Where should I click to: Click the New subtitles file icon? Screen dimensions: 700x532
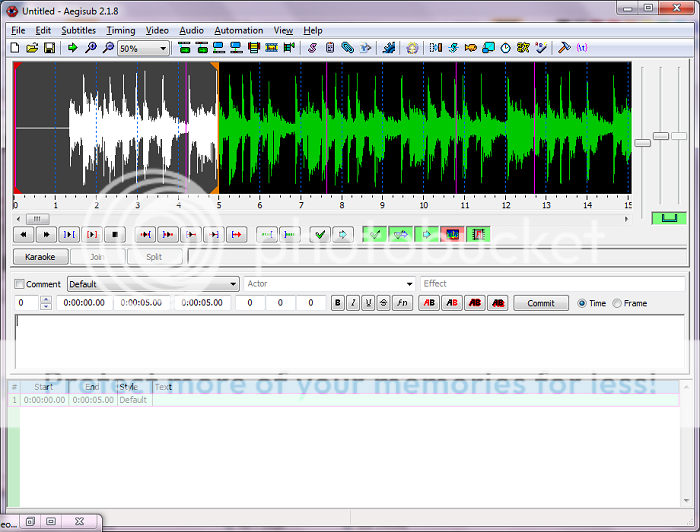(x=15, y=47)
